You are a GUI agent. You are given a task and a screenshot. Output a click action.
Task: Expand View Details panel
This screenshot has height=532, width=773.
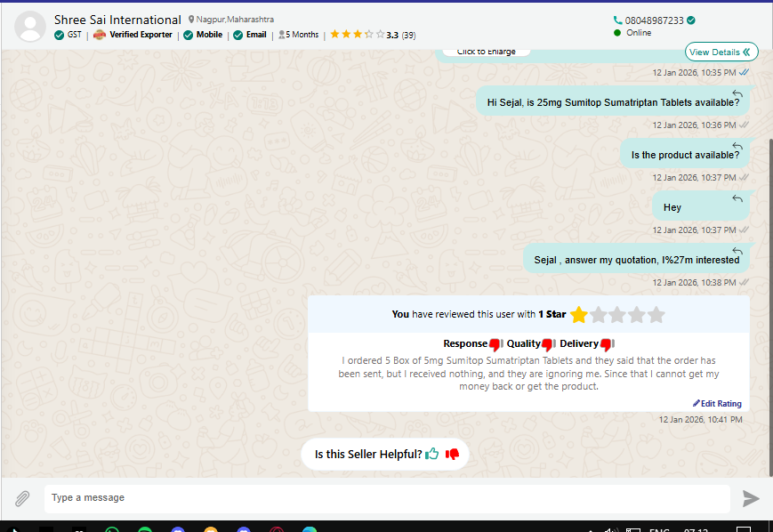pyautogui.click(x=721, y=52)
